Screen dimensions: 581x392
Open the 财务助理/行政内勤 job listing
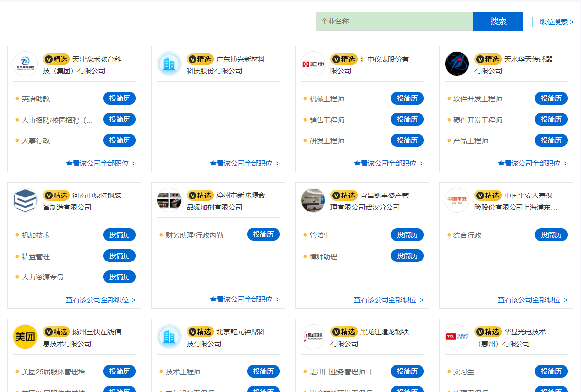click(194, 235)
